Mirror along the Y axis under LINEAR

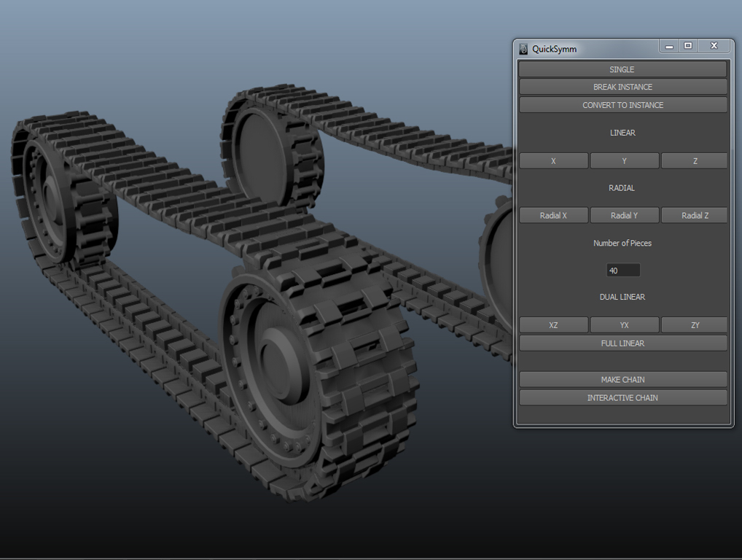tap(624, 160)
